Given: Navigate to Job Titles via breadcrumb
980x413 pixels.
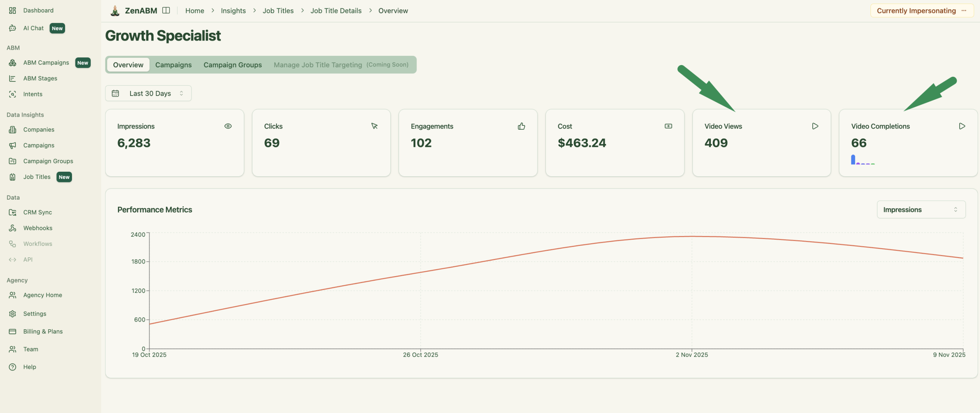Looking at the screenshot, I should click(x=278, y=10).
